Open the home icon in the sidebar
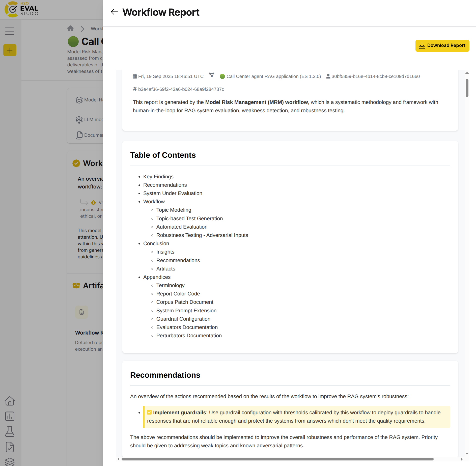The image size is (476, 466). point(10,401)
